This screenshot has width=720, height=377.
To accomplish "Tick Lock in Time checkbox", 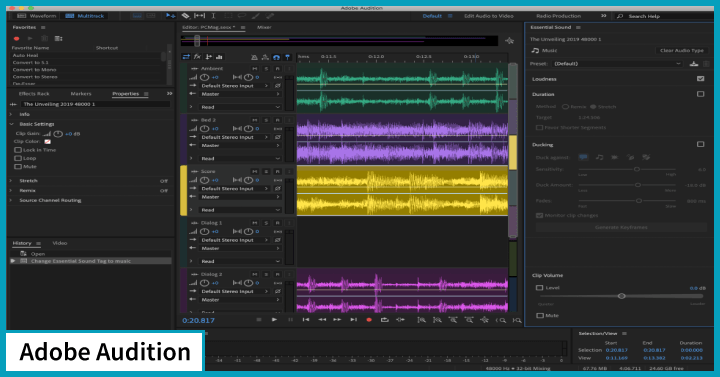I will (18, 150).
